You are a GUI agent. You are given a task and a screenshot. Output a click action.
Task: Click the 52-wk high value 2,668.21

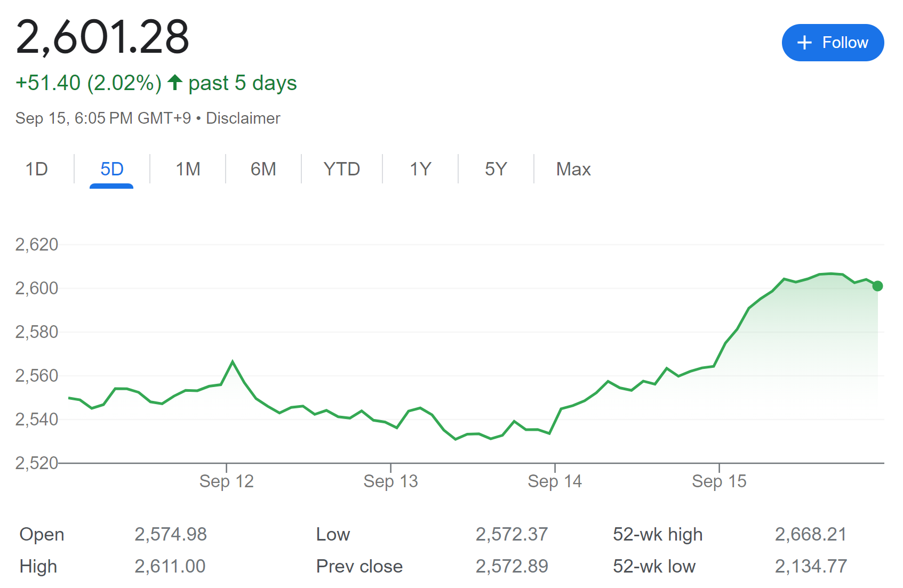tap(810, 534)
